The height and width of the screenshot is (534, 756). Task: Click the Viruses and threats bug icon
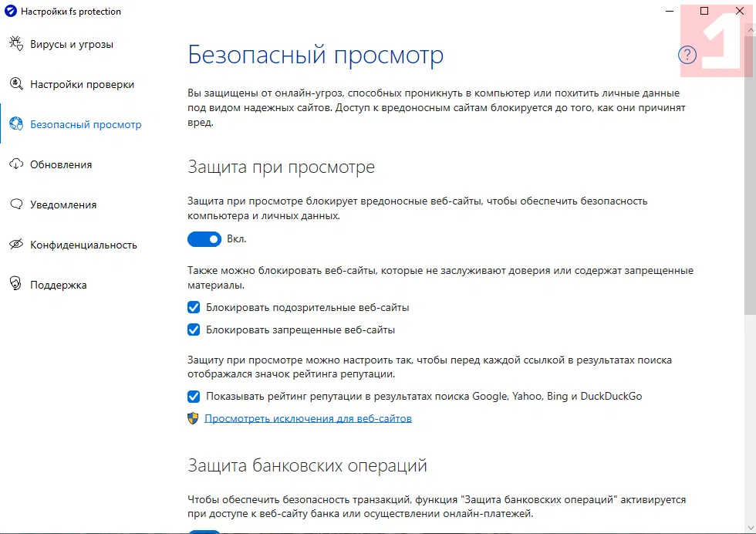tap(16, 43)
